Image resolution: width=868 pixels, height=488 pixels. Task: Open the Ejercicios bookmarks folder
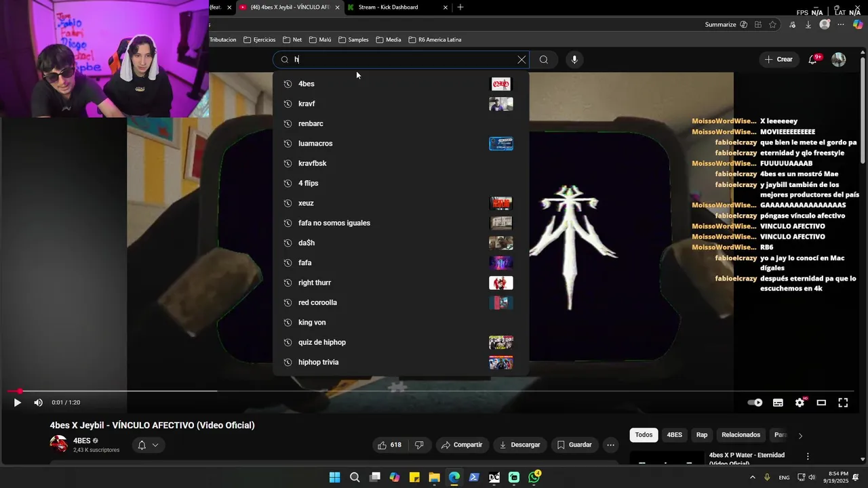point(260,40)
